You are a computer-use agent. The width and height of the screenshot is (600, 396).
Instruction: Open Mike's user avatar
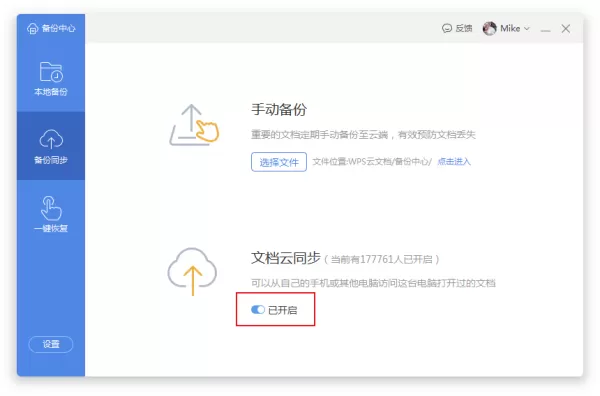(x=489, y=28)
